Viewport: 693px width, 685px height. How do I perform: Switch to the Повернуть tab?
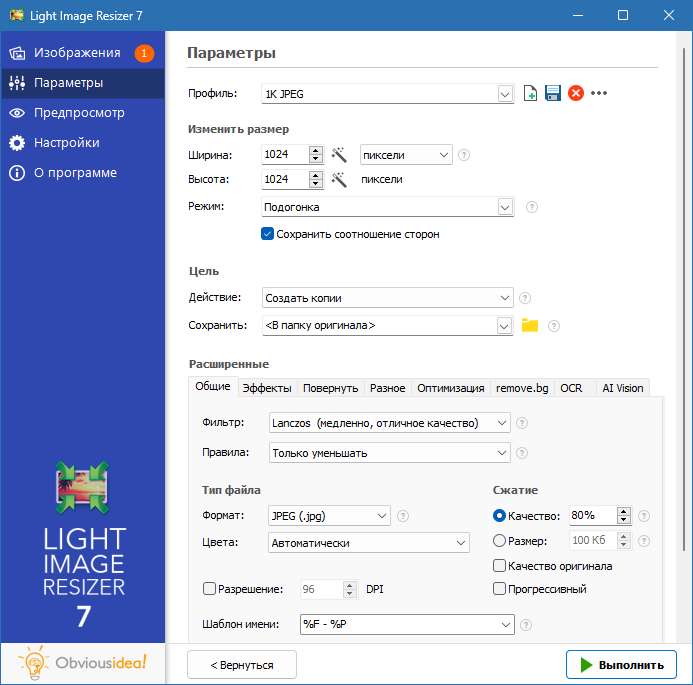(331, 388)
